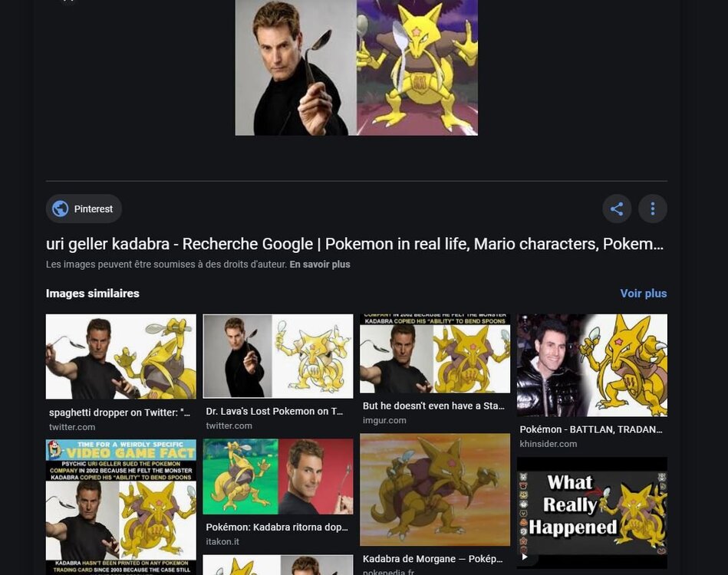Click the share icon button
Viewport: 728px width, 575px height.
click(x=617, y=209)
